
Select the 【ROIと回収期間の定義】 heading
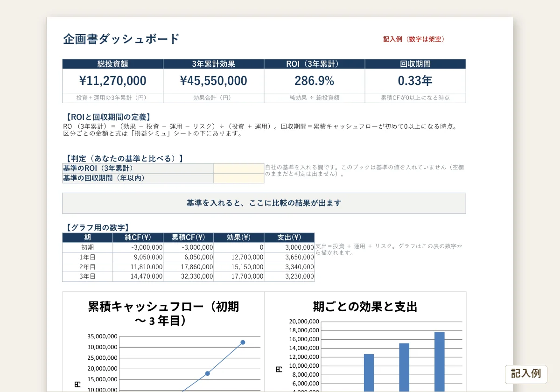[x=109, y=117]
